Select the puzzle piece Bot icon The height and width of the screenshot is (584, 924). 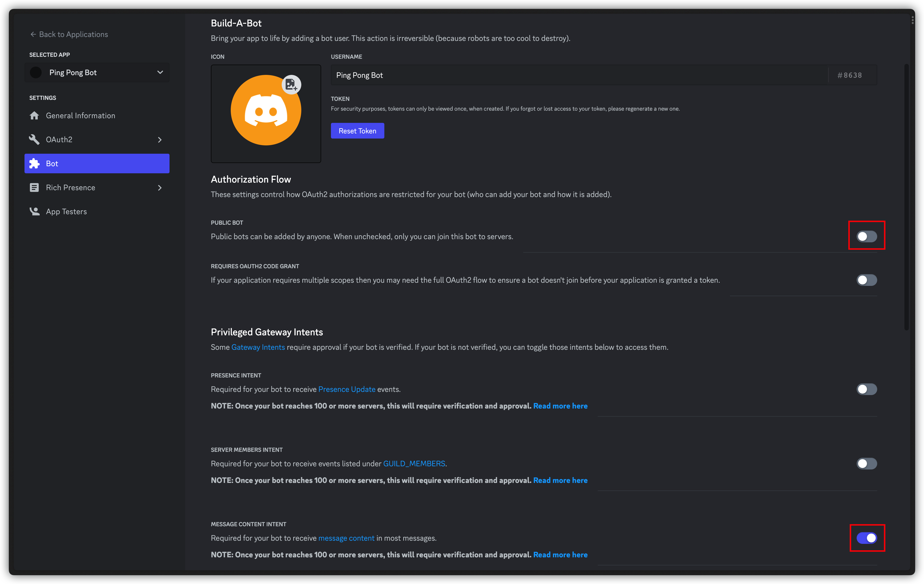click(34, 163)
